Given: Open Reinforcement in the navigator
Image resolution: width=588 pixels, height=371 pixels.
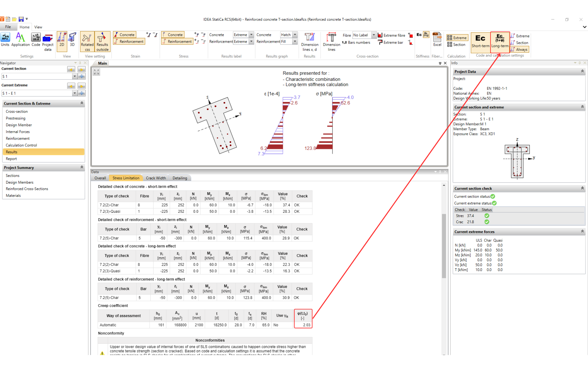Looking at the screenshot, I should tap(18, 139).
